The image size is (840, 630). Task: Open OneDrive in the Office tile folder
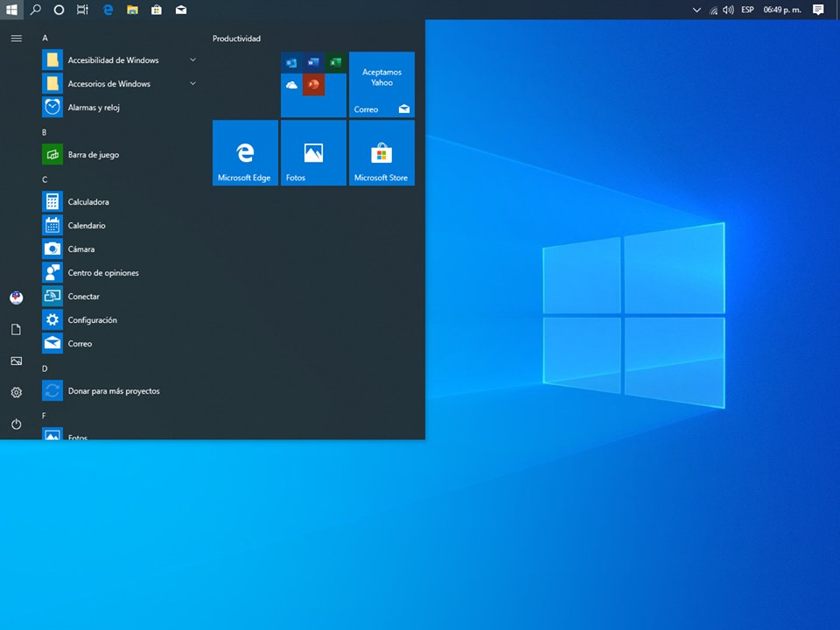pyautogui.click(x=291, y=85)
